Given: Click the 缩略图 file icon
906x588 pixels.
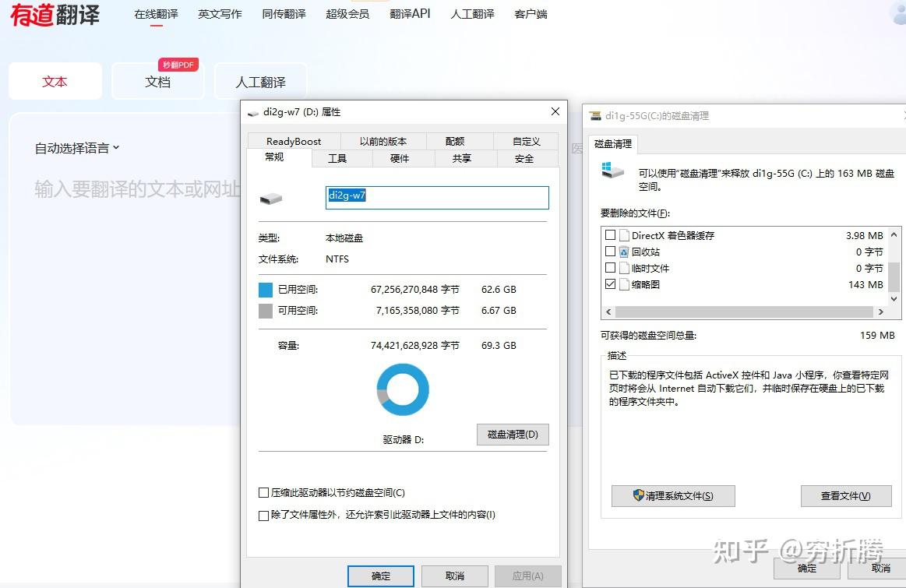Looking at the screenshot, I should [x=624, y=284].
